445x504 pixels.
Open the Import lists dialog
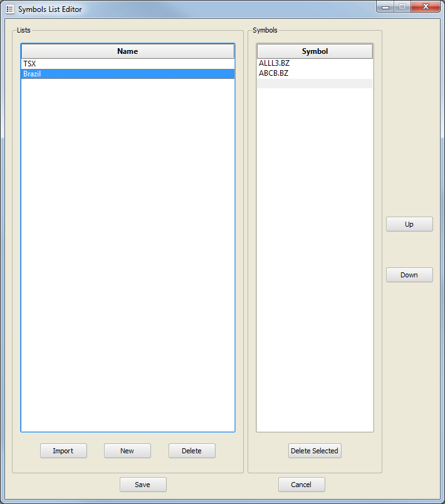coord(63,451)
